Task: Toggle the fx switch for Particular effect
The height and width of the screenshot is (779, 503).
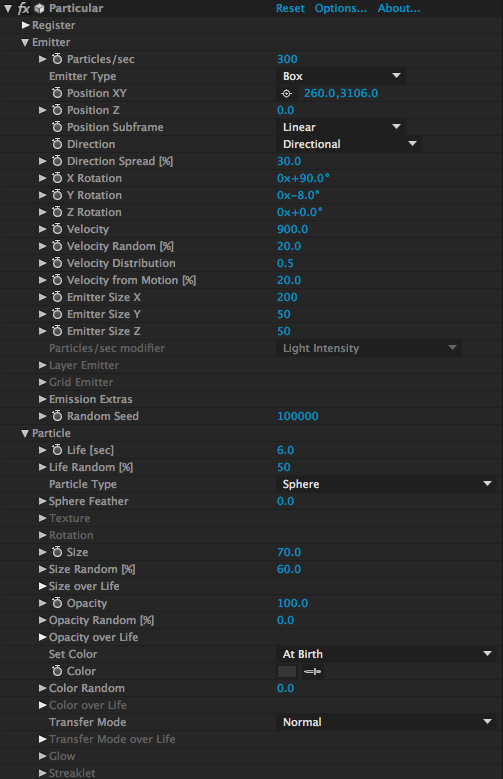Action: click(x=23, y=8)
